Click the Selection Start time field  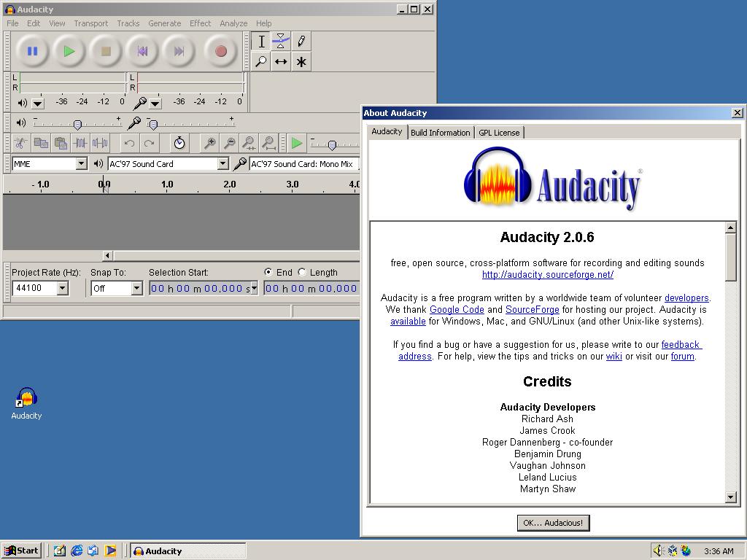pos(204,288)
